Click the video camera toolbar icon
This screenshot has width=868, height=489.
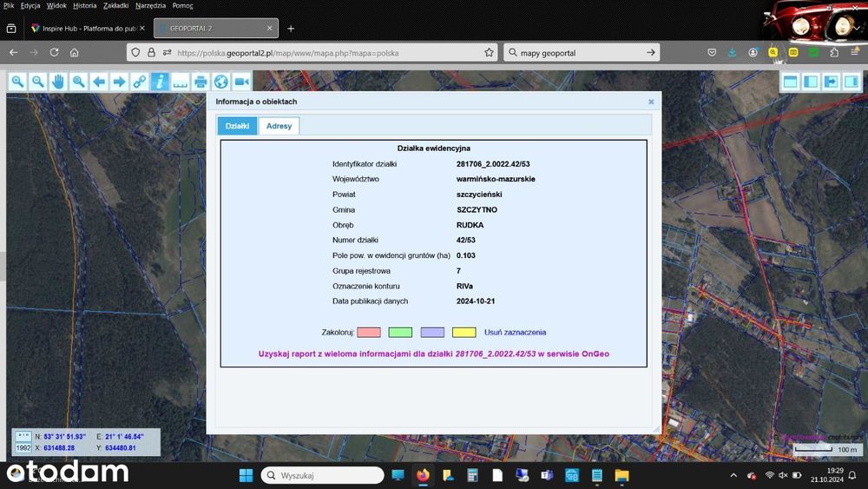point(241,82)
